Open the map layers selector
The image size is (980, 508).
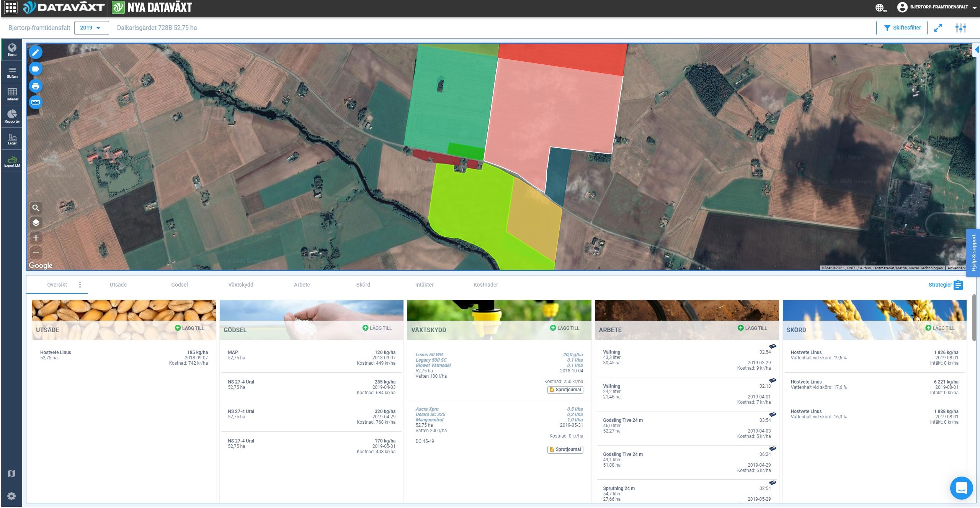click(36, 223)
